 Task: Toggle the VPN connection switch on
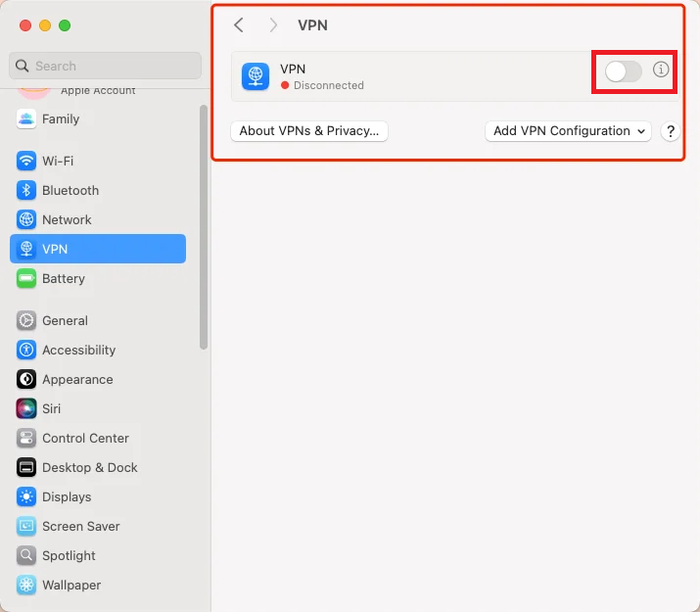tap(624, 71)
